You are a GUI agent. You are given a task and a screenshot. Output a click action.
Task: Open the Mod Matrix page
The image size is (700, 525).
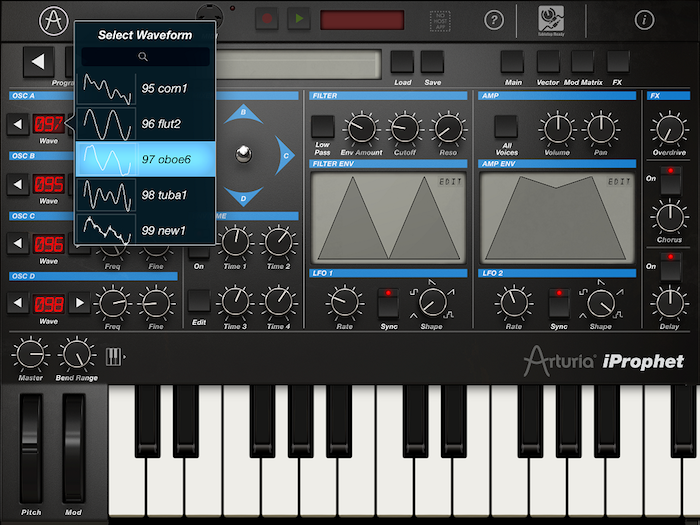(583, 62)
